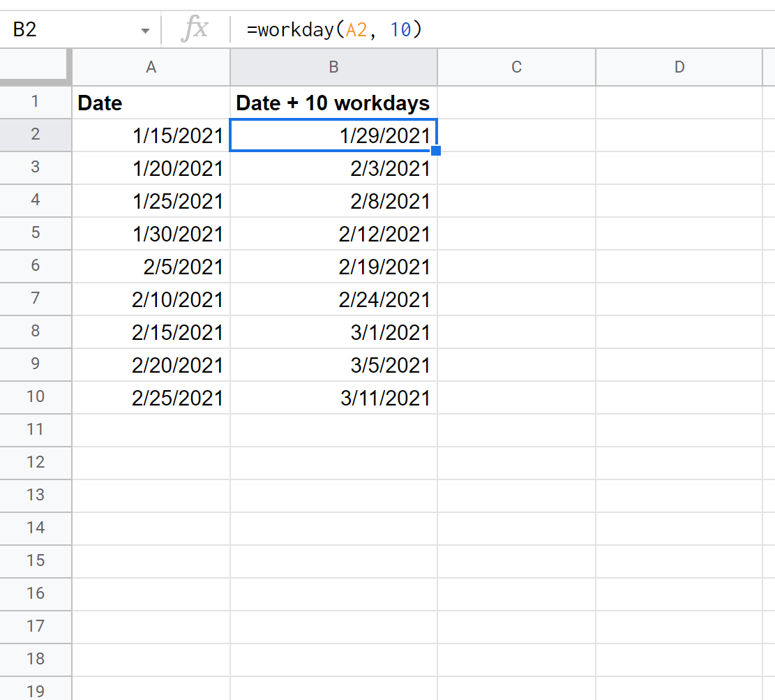The width and height of the screenshot is (775, 700).
Task: Click the formula bar with workday formula
Action: 488,30
